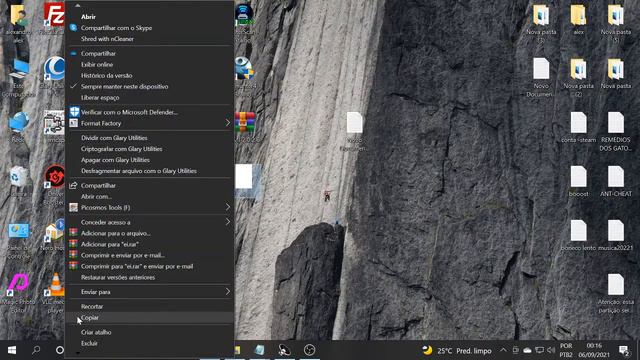Open the OBS Studio taskbar icon

[x=309, y=350]
